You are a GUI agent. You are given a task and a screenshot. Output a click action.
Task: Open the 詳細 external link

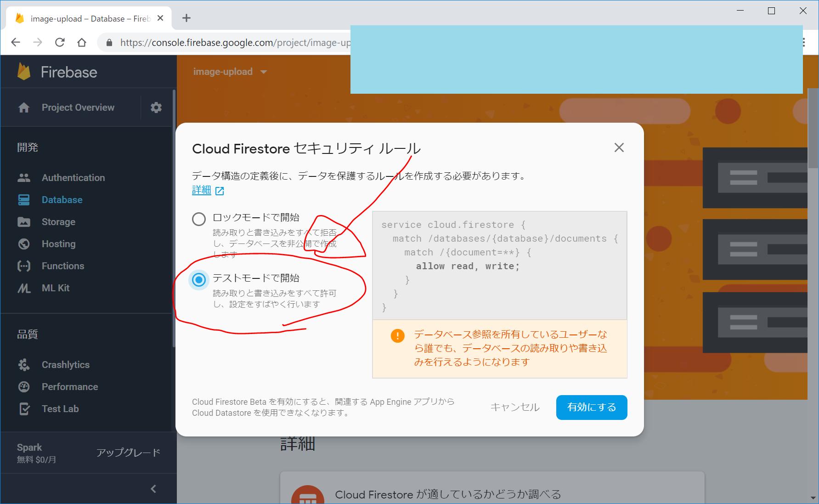[207, 190]
